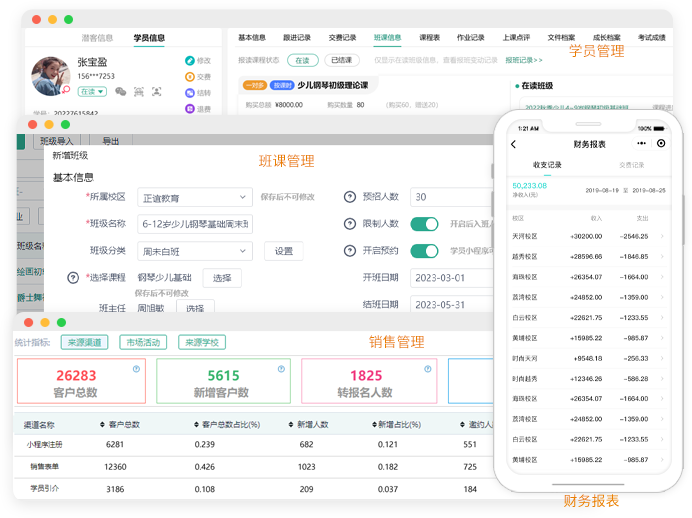Click the info icon on the 新增客户数 card
The height and width of the screenshot is (518, 692).
[x=281, y=369]
